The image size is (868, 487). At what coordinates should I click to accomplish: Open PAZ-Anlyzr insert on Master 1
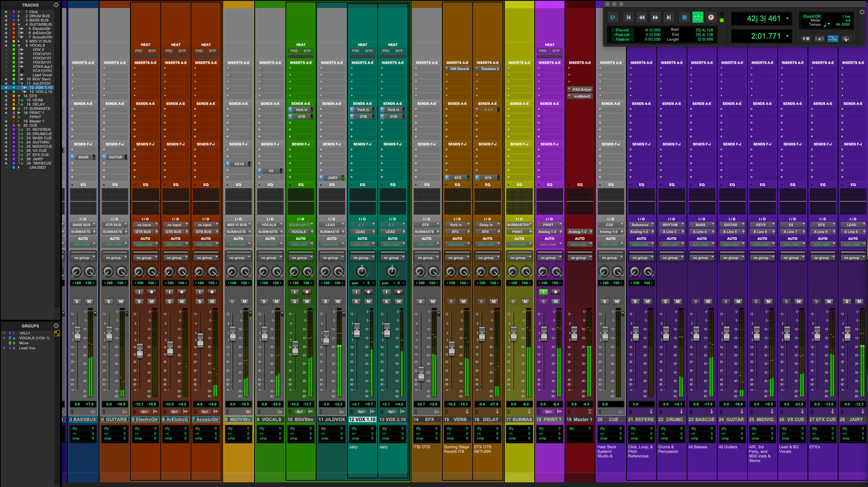581,89
